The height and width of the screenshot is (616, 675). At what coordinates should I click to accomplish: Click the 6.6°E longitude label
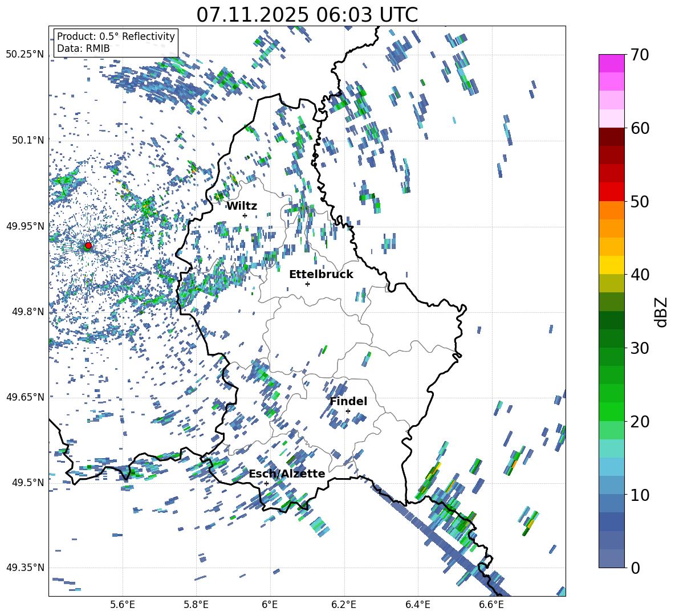tap(491, 605)
